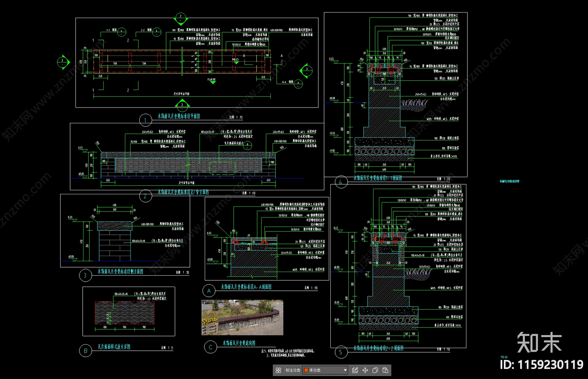Image resolution: width=588 pixels, height=379 pixels.
Task: Click drawing label circle C
Action: click(x=211, y=347)
